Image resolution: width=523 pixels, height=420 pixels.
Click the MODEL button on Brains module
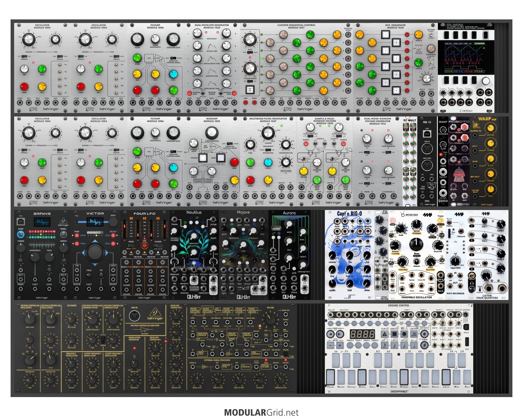coord(63,234)
